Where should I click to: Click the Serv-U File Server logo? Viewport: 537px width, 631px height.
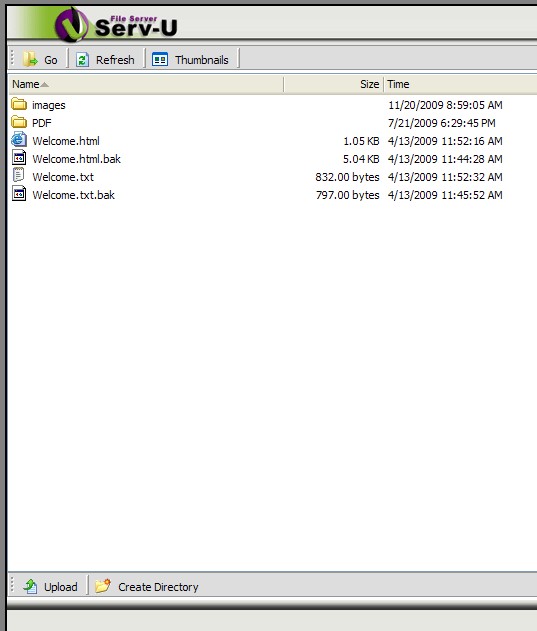point(116,25)
